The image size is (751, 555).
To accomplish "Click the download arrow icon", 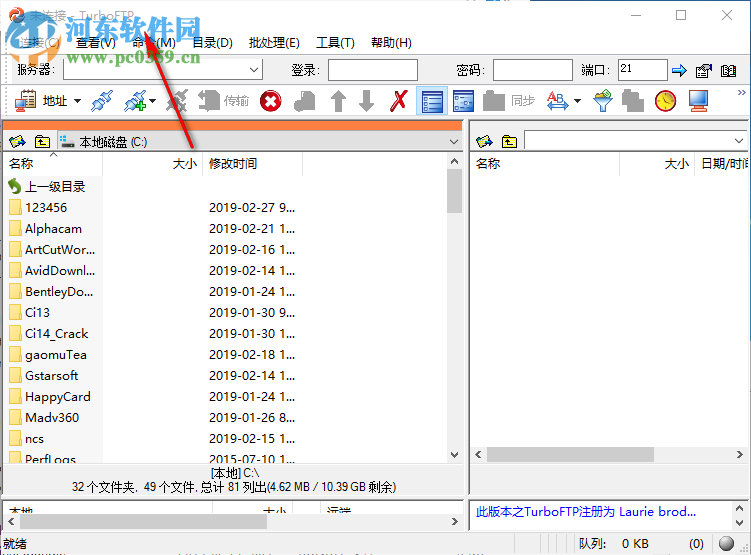I will tap(367, 101).
